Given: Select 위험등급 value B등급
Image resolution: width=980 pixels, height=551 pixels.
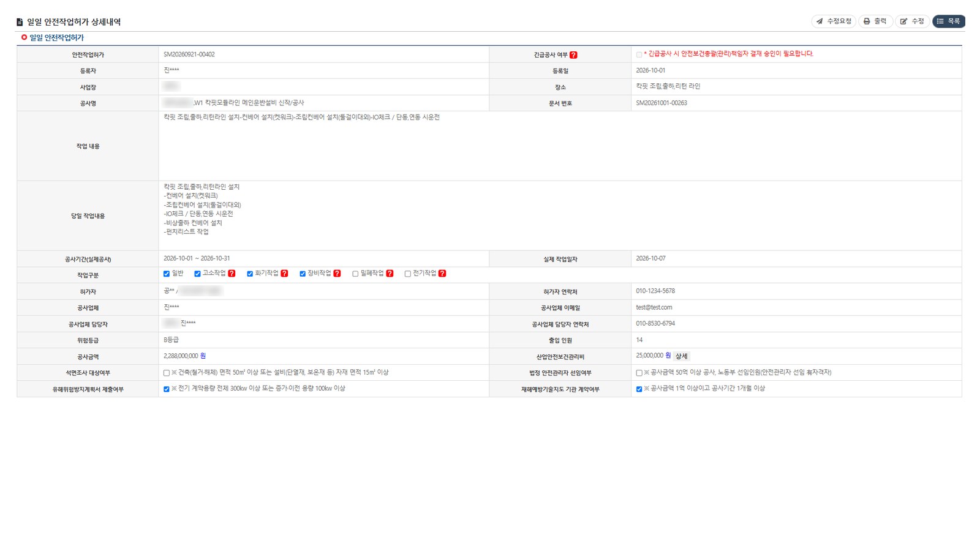Looking at the screenshot, I should pos(171,340).
